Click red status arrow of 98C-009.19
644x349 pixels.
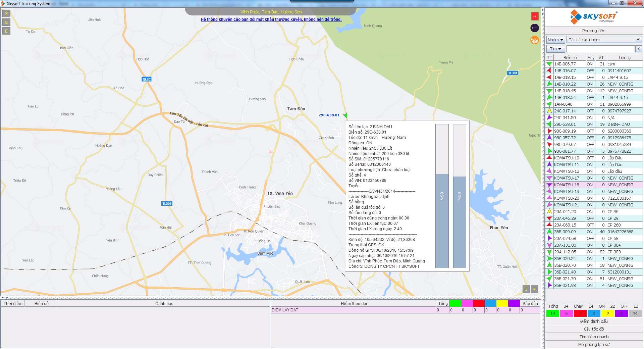[549, 131]
